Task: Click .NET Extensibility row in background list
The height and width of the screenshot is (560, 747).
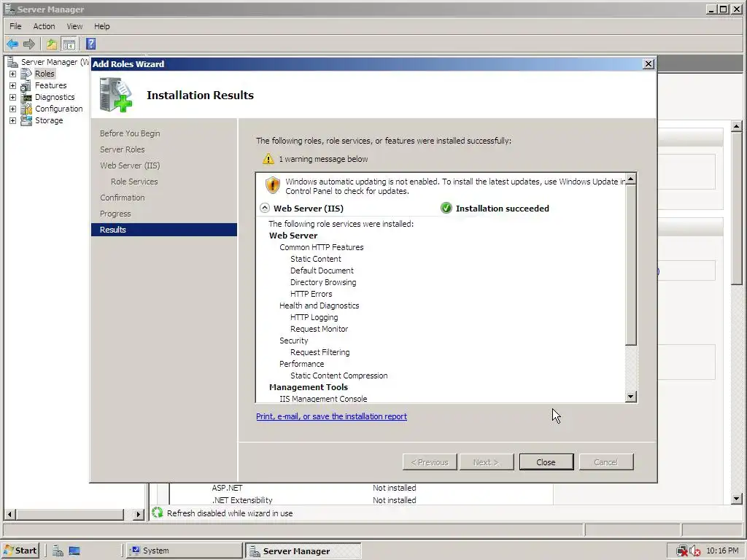Action: coord(242,500)
